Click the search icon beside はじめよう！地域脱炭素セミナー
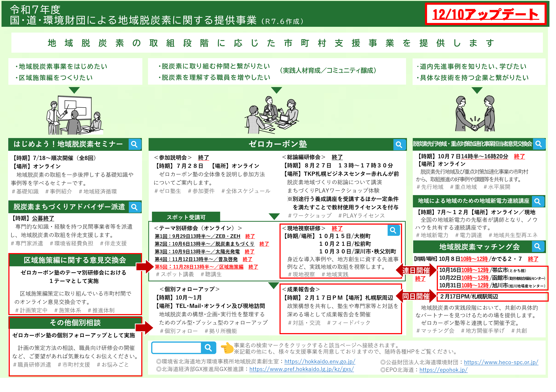This screenshot has width=556, height=392. pyautogui.click(x=135, y=144)
